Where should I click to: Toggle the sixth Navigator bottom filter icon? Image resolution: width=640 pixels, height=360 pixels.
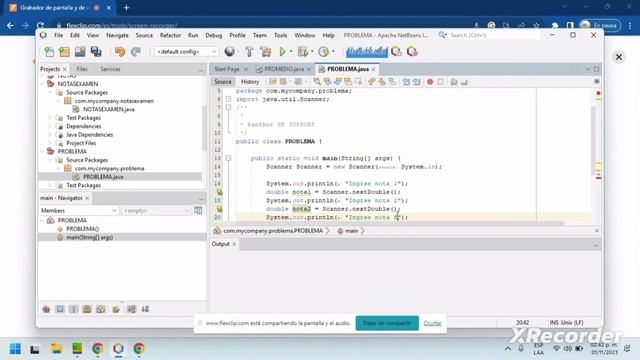[116, 309]
